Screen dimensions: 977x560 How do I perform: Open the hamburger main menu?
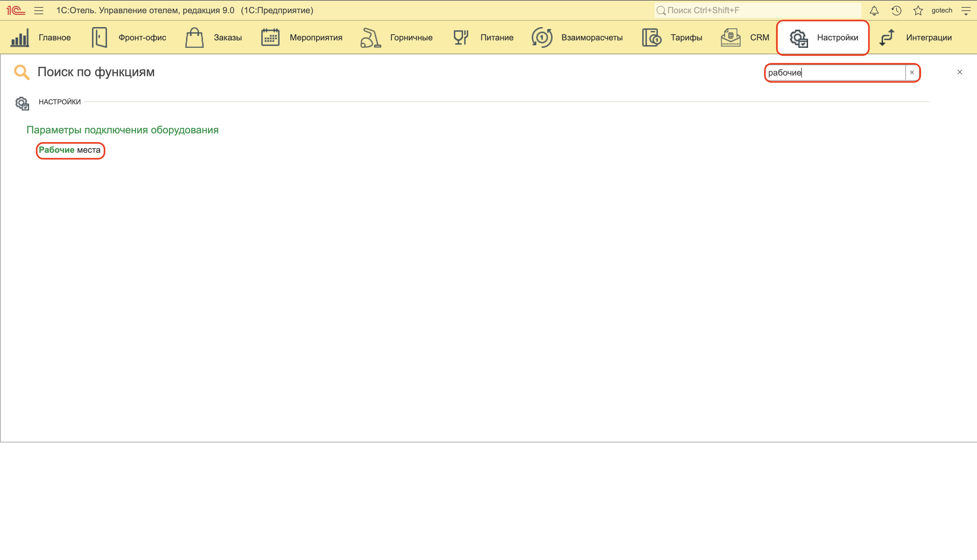(x=39, y=10)
